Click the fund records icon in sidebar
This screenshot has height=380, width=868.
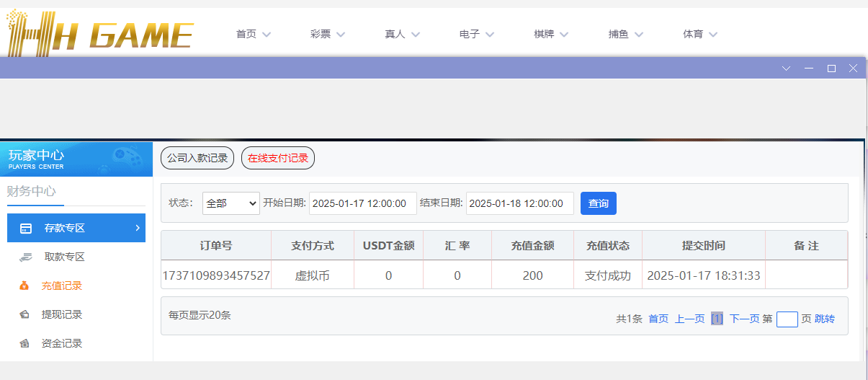tap(24, 343)
